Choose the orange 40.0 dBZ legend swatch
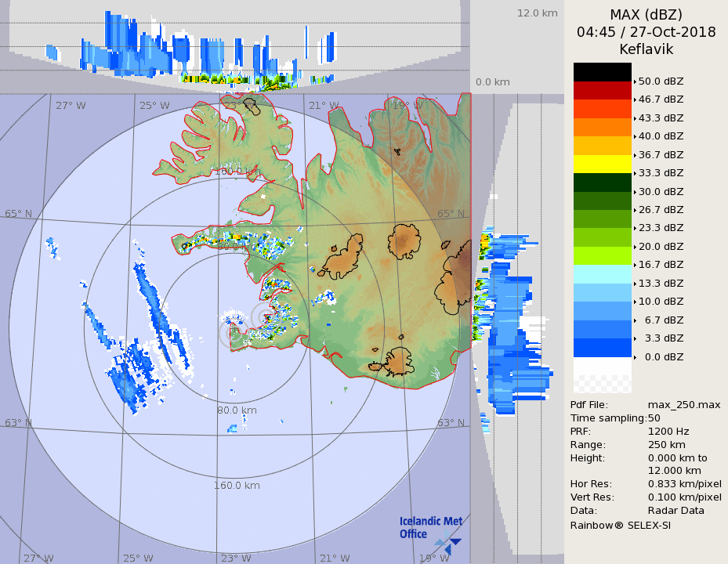Screen dimensions: 728x564 click(602, 127)
